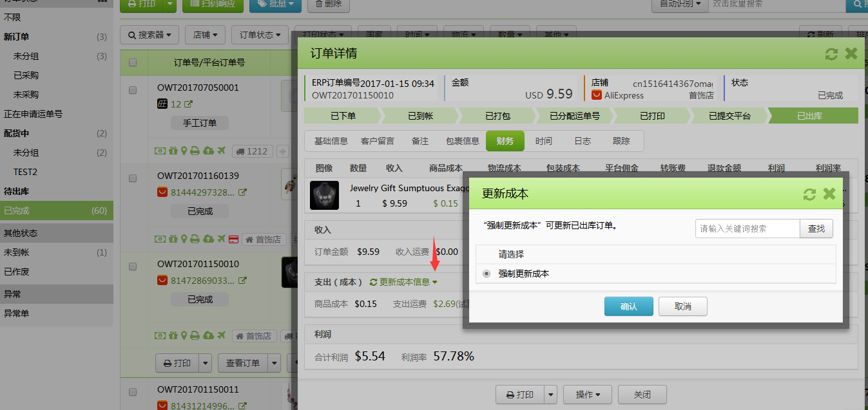Screen dimensions: 868x410
Task: Check the box for order OWT201701150010
Action: [133, 266]
